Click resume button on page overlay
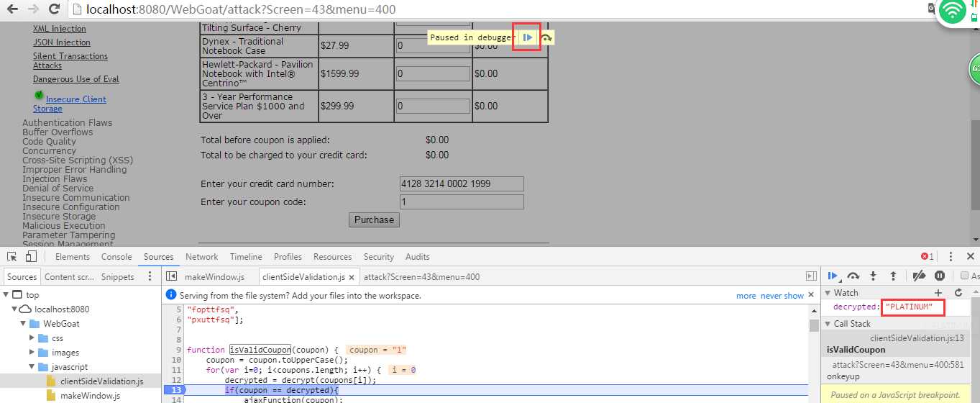 (528, 37)
